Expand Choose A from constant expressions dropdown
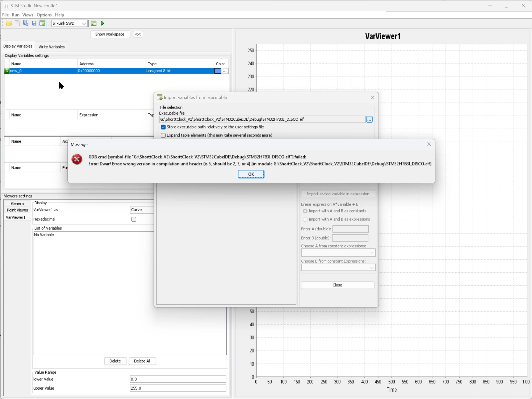532x399 pixels. [338, 253]
